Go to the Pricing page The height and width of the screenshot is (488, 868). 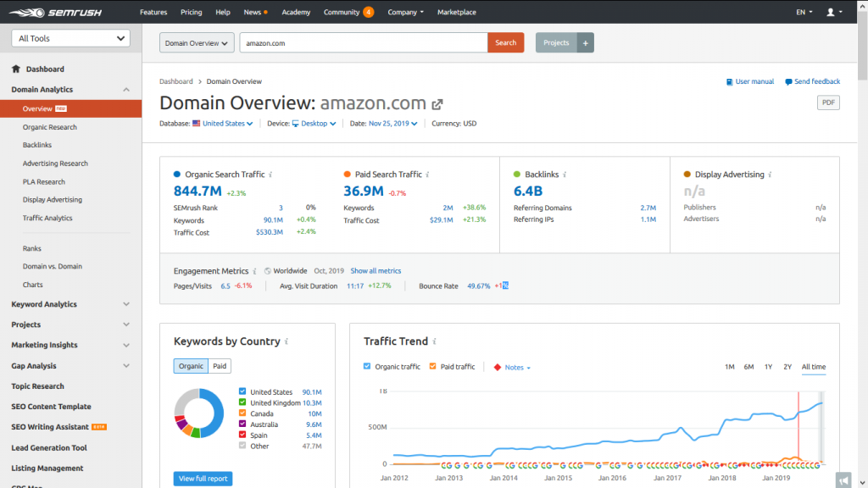pyautogui.click(x=191, y=12)
